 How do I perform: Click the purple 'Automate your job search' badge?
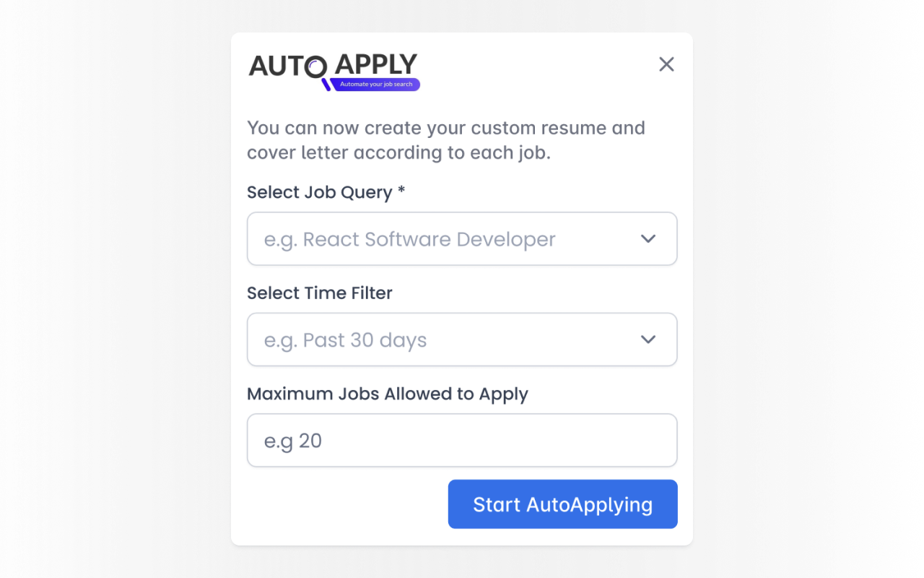coord(374,85)
